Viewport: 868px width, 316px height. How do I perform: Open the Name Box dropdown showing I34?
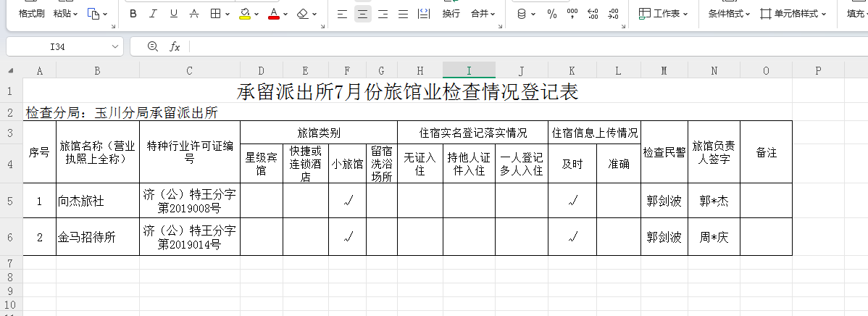[115, 47]
